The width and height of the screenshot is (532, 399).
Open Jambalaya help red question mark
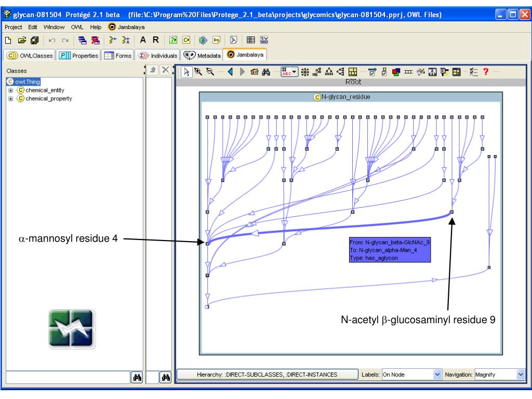coord(486,72)
